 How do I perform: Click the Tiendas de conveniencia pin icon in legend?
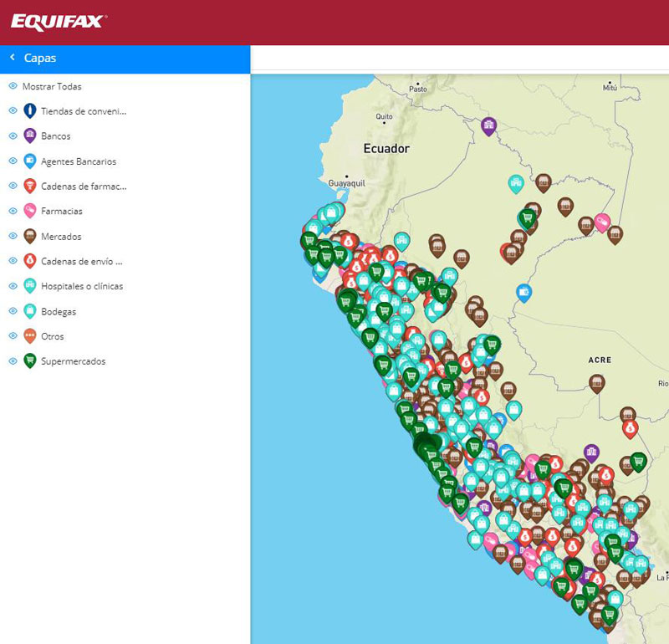pos(30,111)
